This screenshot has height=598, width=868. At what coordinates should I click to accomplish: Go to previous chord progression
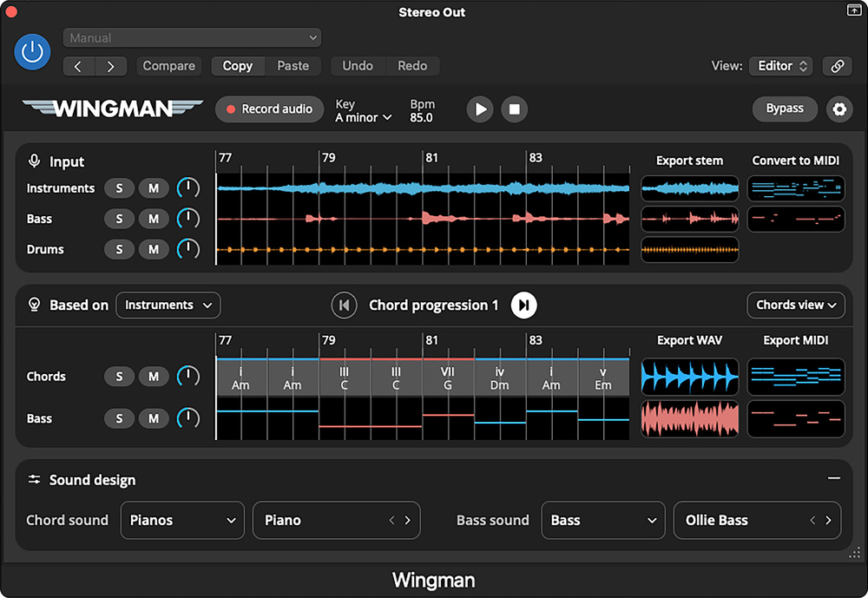344,306
